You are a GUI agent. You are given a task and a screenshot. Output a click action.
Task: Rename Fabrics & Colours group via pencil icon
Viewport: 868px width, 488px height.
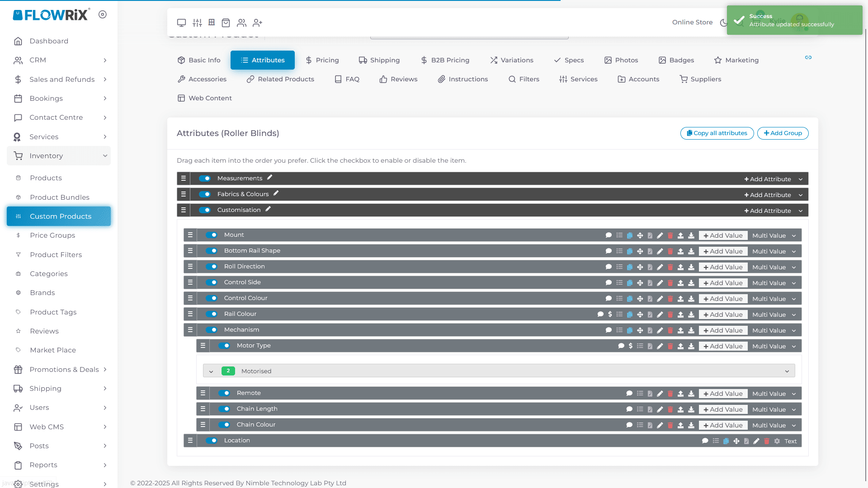(276, 193)
